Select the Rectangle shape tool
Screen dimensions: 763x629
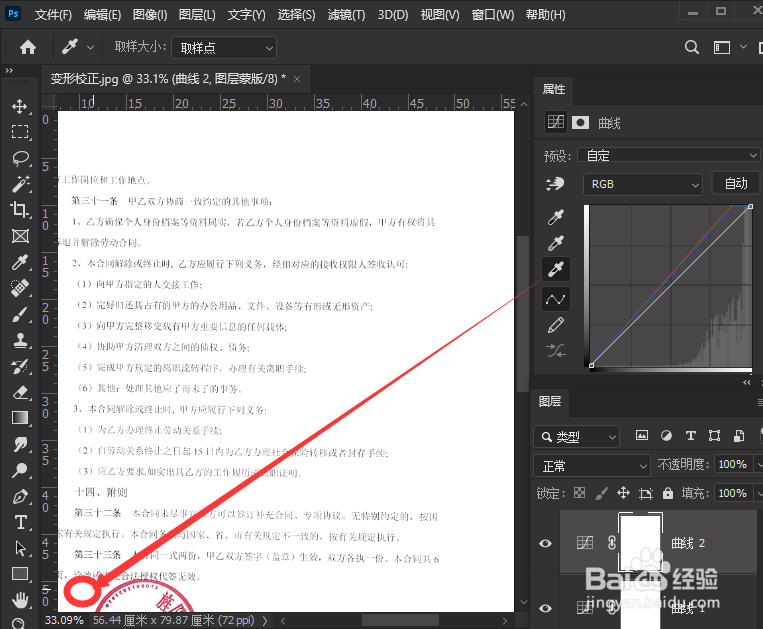20,574
